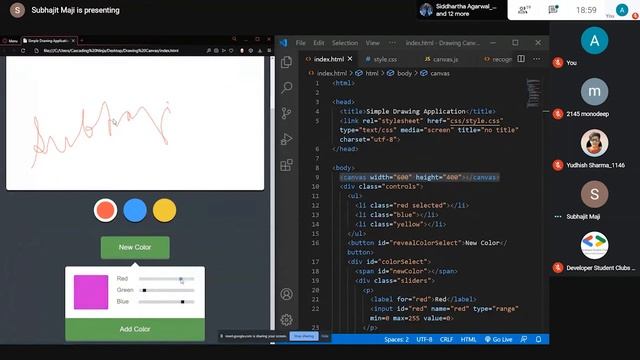
Task: Open the Run and Debug icon
Action: pyautogui.click(x=287, y=139)
